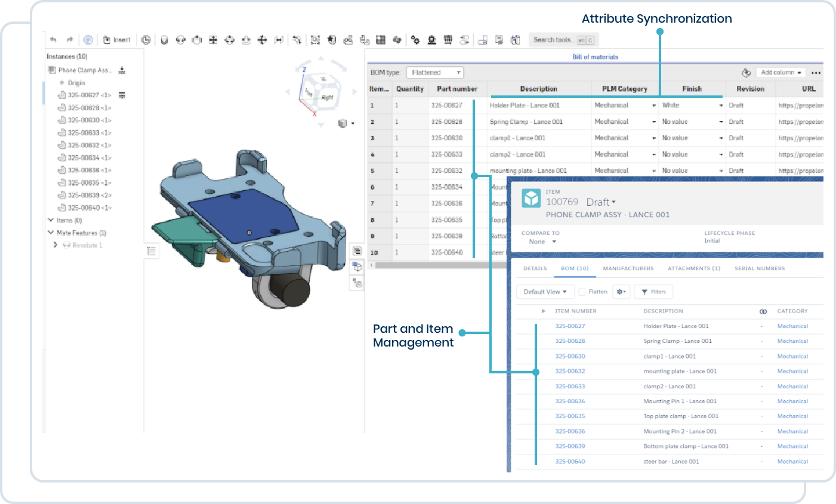
Task: Open the gear settings menu beside Flatten
Action: coord(621,292)
